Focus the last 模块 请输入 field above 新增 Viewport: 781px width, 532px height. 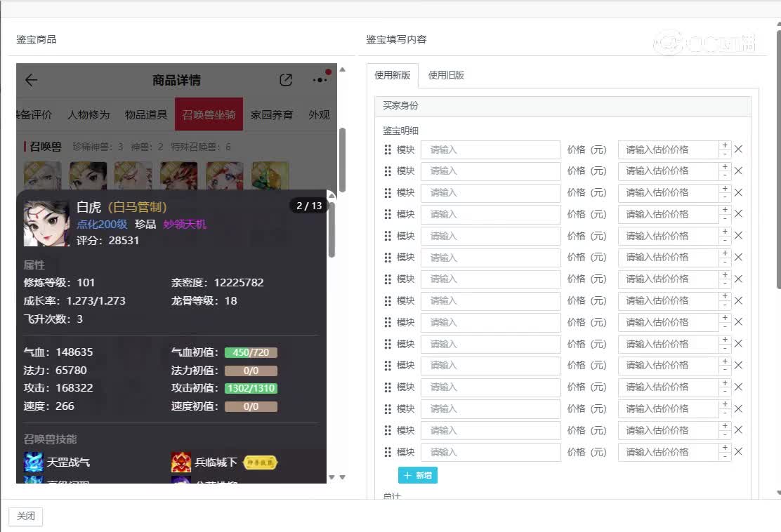pos(491,453)
